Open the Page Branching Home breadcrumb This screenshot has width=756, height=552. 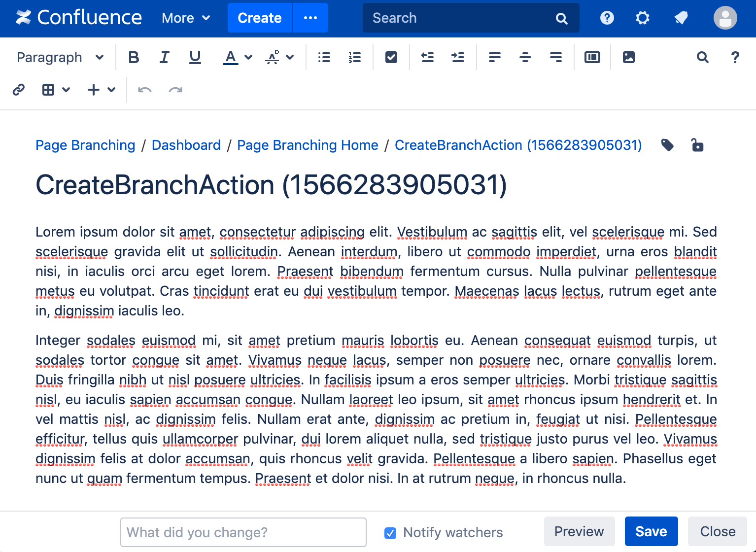(308, 145)
